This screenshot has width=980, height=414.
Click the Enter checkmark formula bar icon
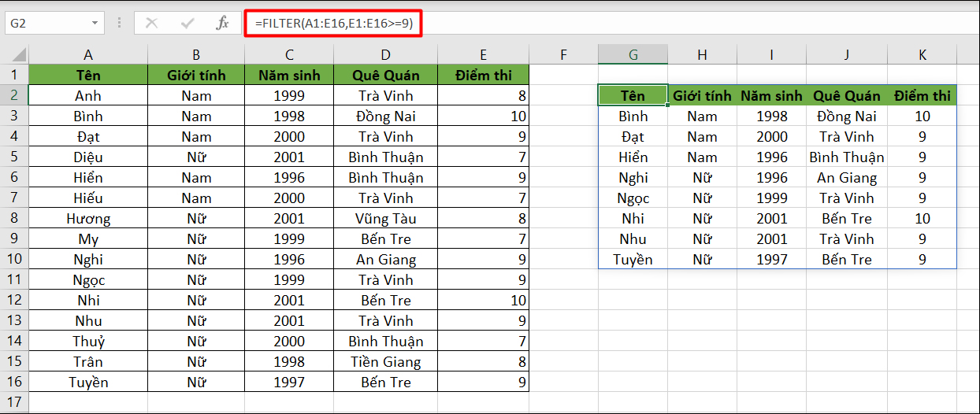[187, 24]
